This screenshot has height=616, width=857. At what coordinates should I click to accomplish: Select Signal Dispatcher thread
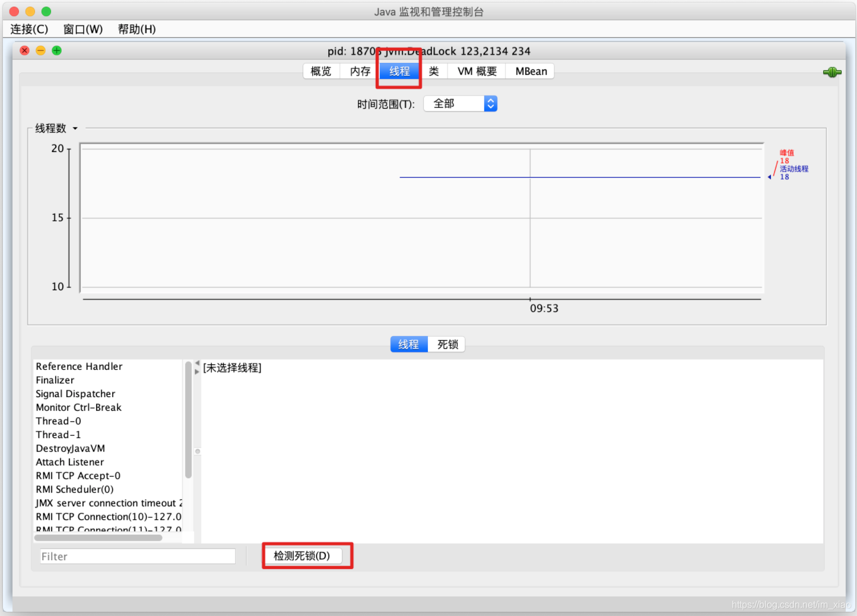point(108,393)
